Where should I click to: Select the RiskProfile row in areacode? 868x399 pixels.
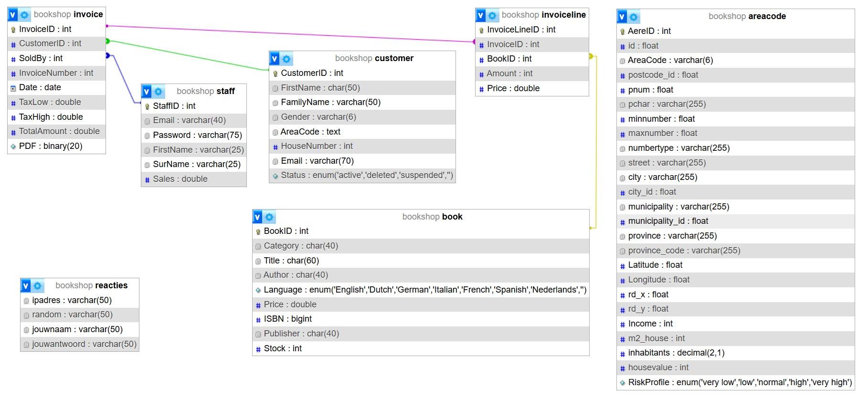click(740, 382)
